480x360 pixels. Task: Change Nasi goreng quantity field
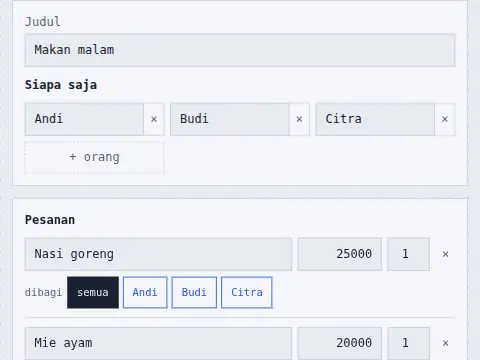point(409,254)
